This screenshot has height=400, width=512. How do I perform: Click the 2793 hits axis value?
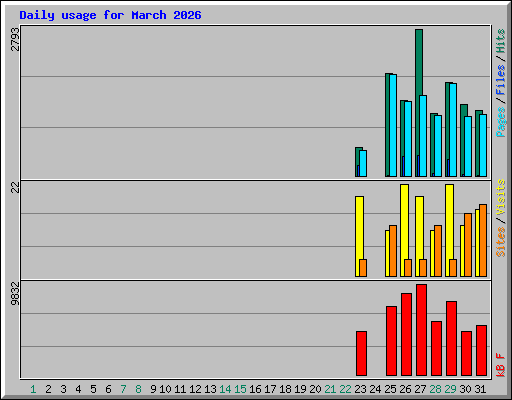pyautogui.click(x=15, y=39)
